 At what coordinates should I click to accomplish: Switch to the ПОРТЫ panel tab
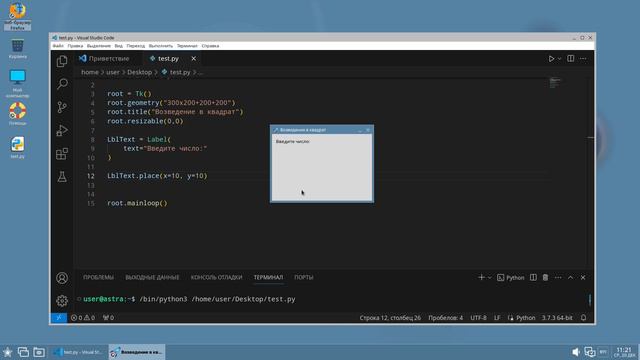point(304,278)
